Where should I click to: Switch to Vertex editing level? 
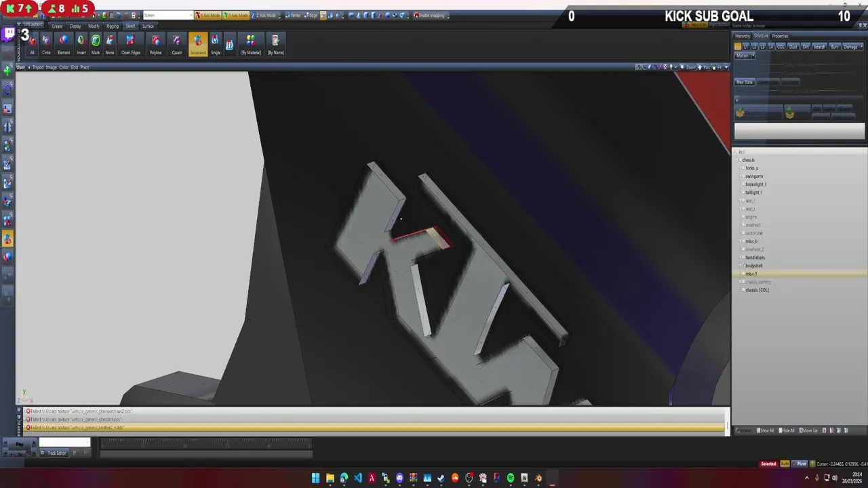(294, 15)
